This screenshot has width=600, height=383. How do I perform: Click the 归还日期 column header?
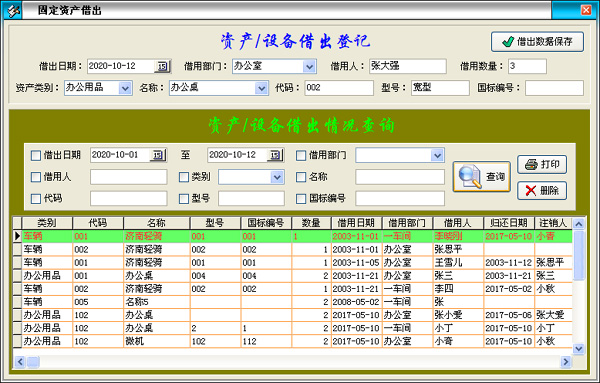(509, 223)
